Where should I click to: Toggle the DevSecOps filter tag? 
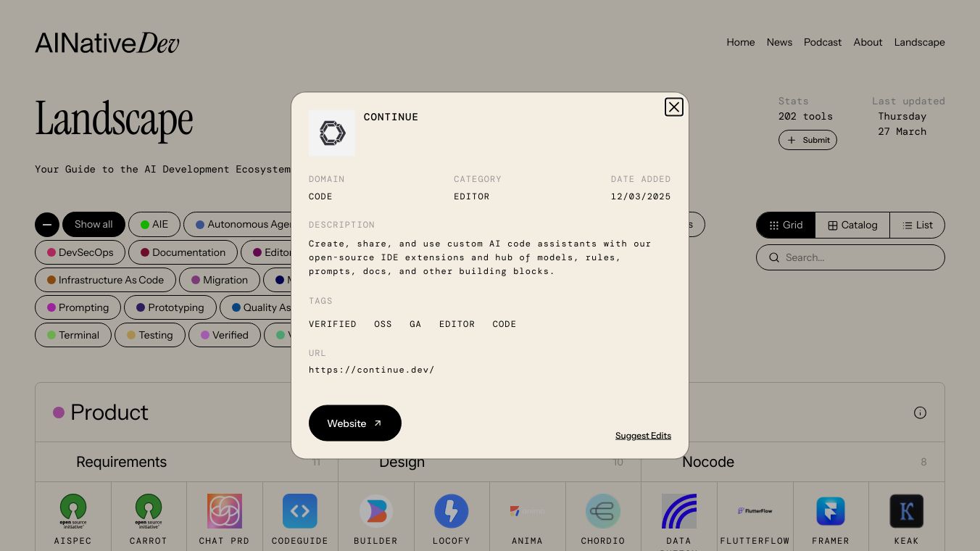point(80,252)
